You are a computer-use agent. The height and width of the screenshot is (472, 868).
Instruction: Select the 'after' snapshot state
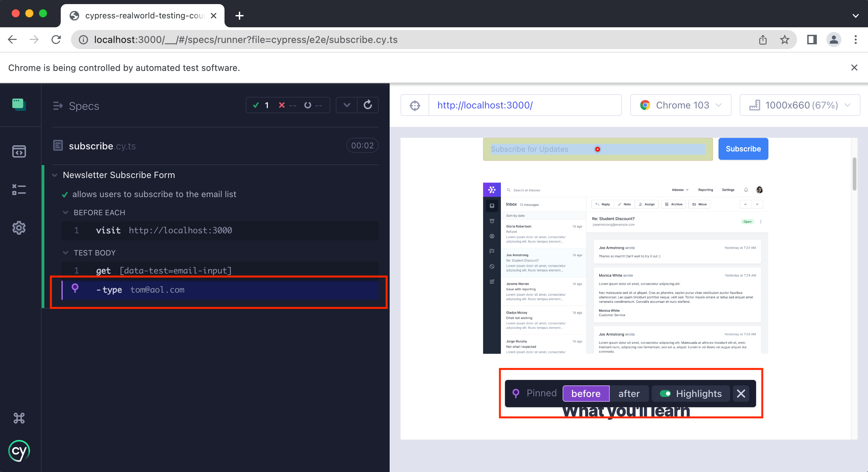tap(629, 394)
